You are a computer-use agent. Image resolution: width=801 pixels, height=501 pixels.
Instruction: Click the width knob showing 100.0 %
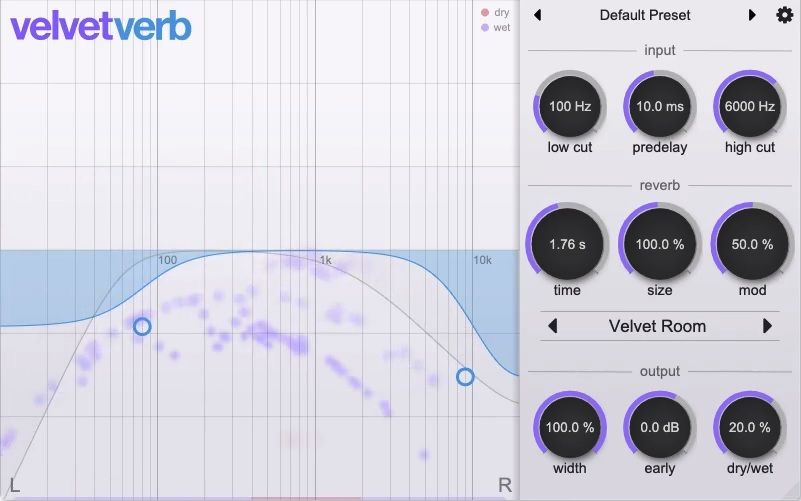coord(570,427)
